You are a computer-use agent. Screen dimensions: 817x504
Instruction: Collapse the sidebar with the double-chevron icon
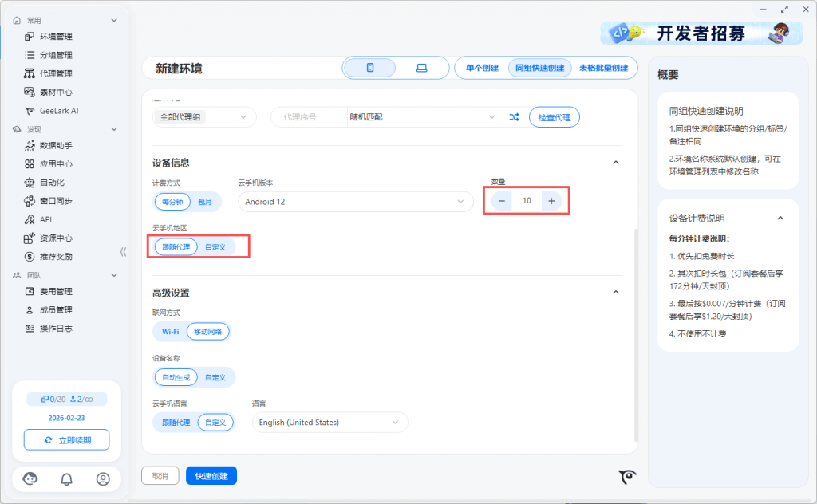pyautogui.click(x=123, y=252)
